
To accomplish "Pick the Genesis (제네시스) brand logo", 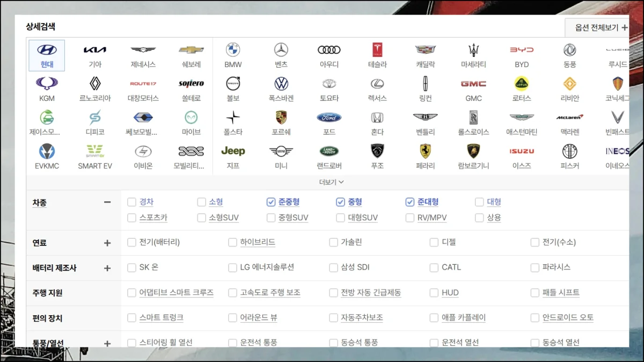I will 143,50.
